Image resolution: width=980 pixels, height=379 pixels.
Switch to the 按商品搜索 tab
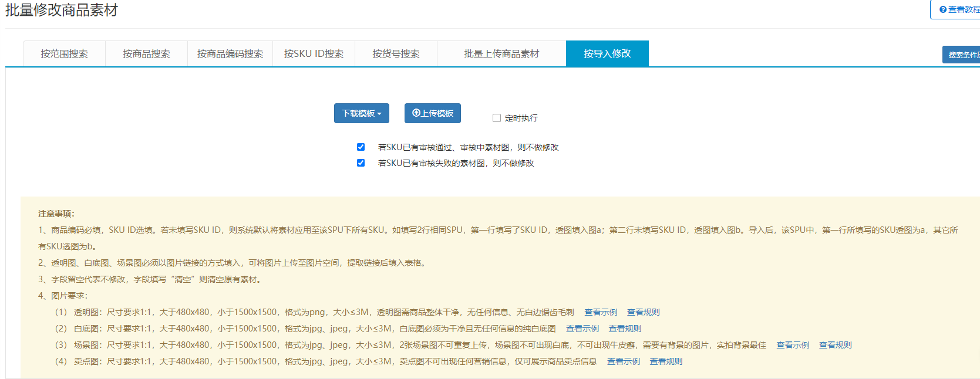pyautogui.click(x=146, y=54)
